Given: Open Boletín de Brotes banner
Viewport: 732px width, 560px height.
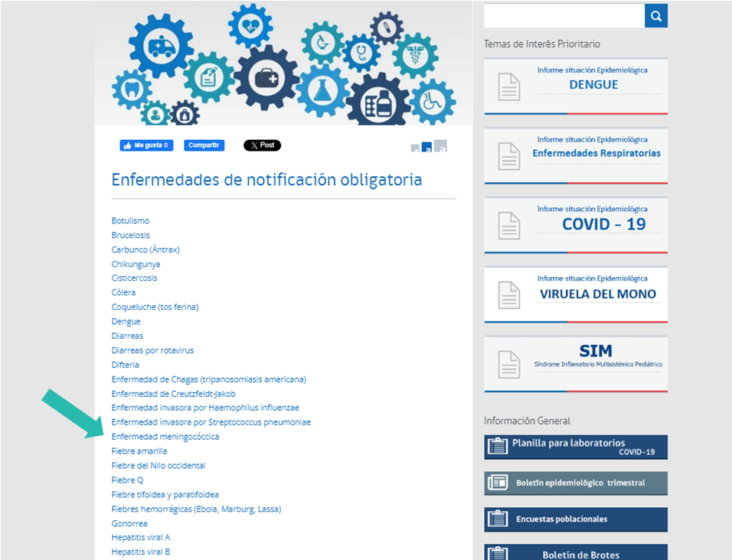Looking at the screenshot, I should coord(576,552).
